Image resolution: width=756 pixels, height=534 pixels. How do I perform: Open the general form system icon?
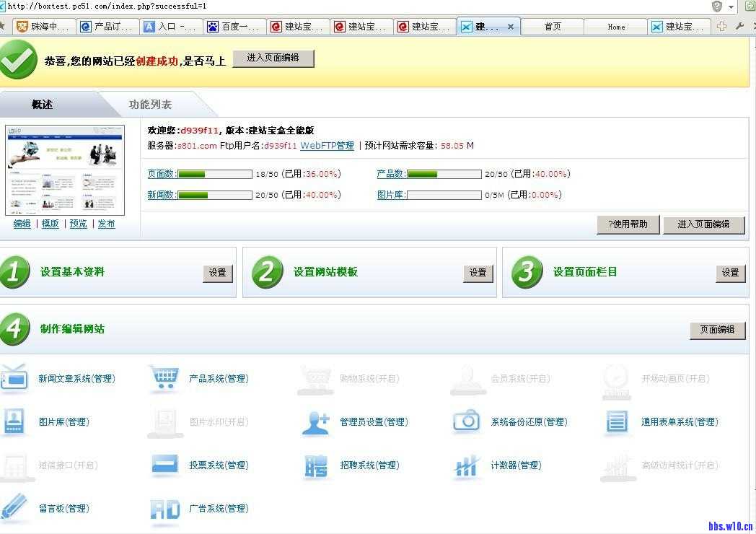pyautogui.click(x=617, y=421)
